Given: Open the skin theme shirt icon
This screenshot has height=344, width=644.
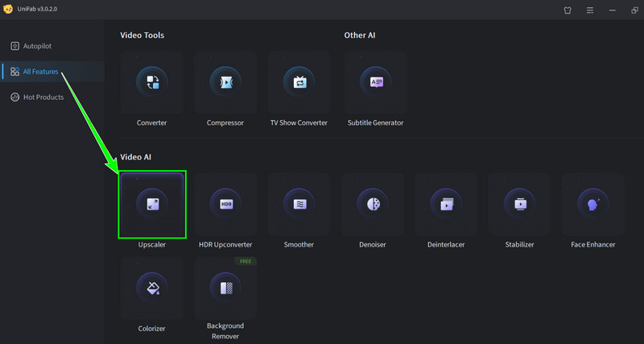Looking at the screenshot, I should point(568,10).
